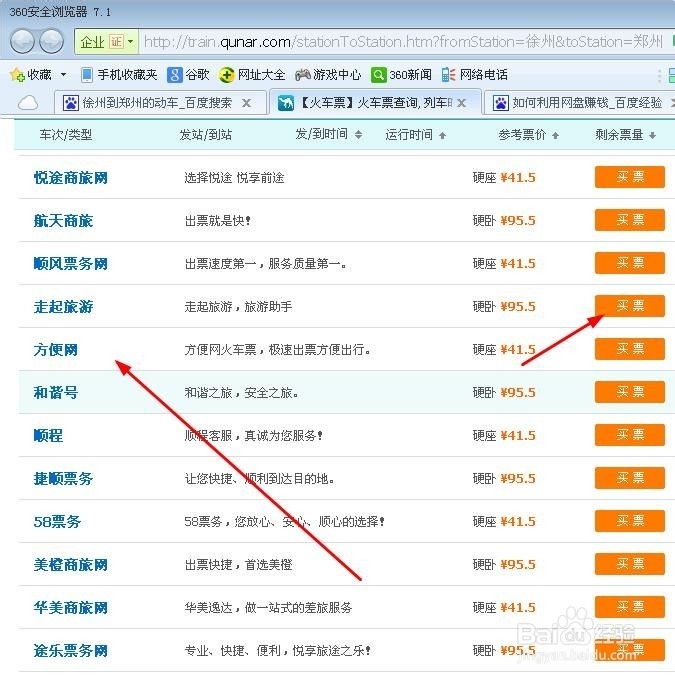
Task: Open the 游戏中心 bookmark
Action: (328, 75)
